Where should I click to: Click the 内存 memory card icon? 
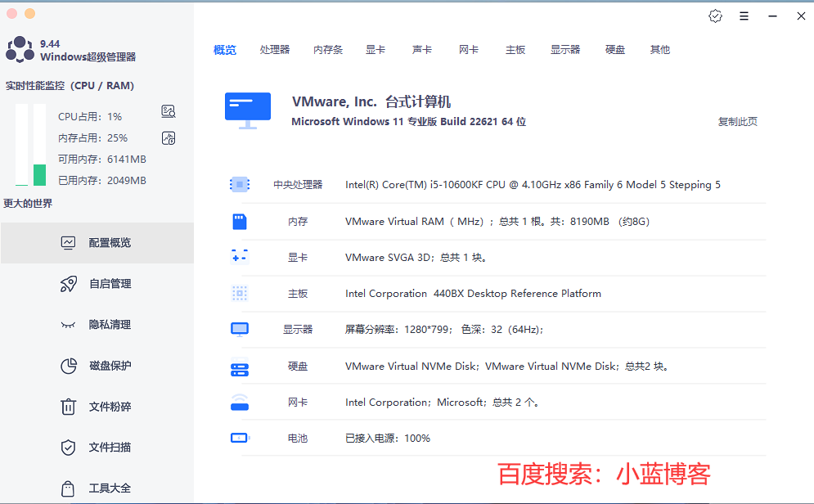(240, 222)
